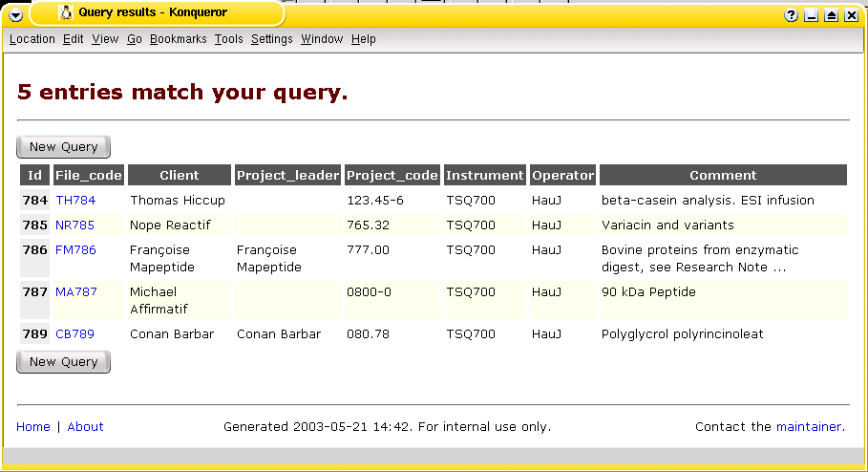868x472 pixels.
Task: Open the Edit menu
Action: pyautogui.click(x=74, y=39)
